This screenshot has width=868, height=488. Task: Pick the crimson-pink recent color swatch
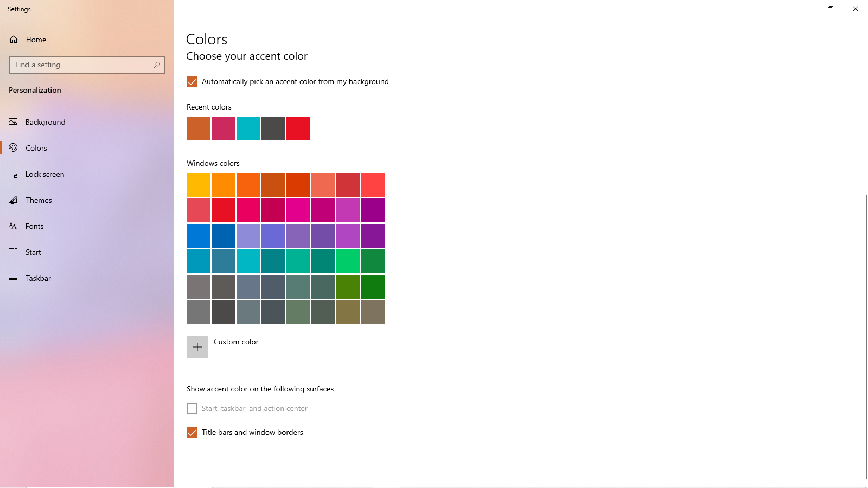point(224,129)
